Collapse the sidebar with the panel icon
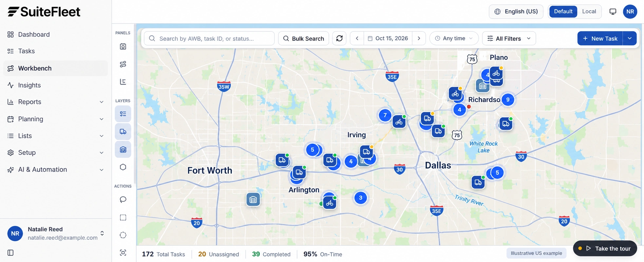Screen dimensions: 644x262 [x=10, y=253]
